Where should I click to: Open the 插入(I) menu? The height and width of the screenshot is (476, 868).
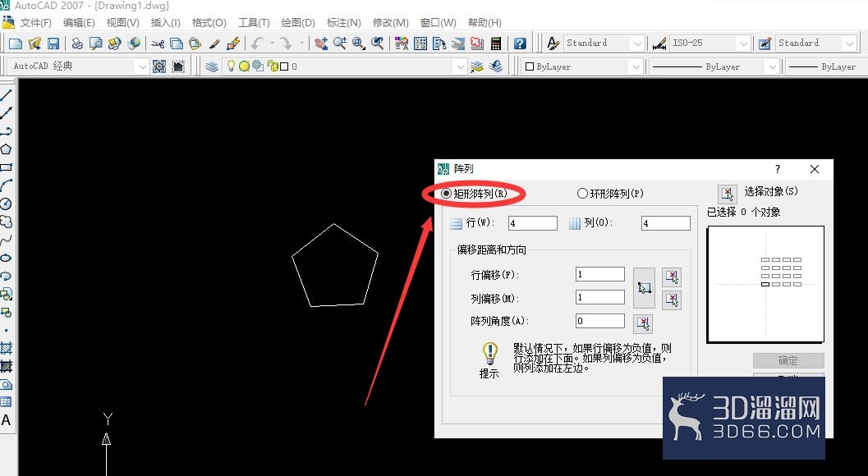pos(165,23)
